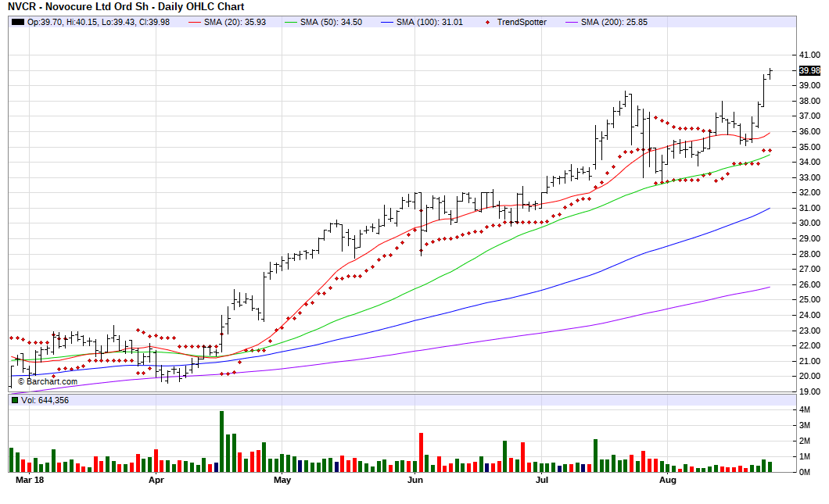Viewport: 829px width, 504px height.
Task: Click the 19.00 price axis label
Action: click(810, 392)
